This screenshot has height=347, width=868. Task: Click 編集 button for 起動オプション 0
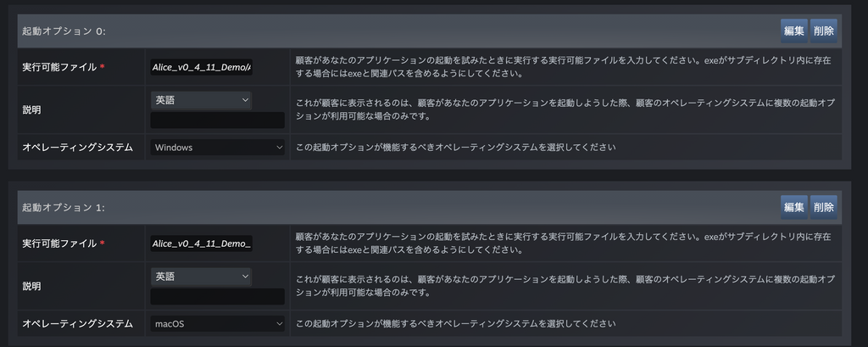click(794, 31)
